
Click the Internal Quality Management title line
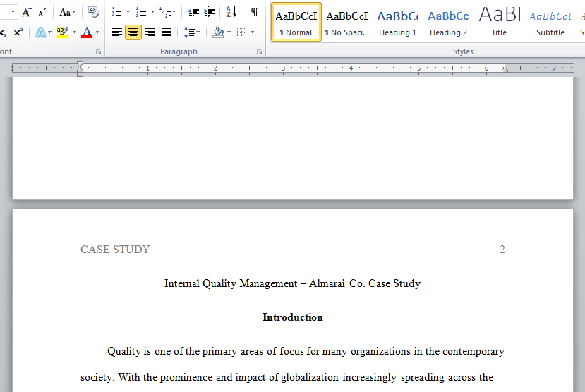(292, 283)
